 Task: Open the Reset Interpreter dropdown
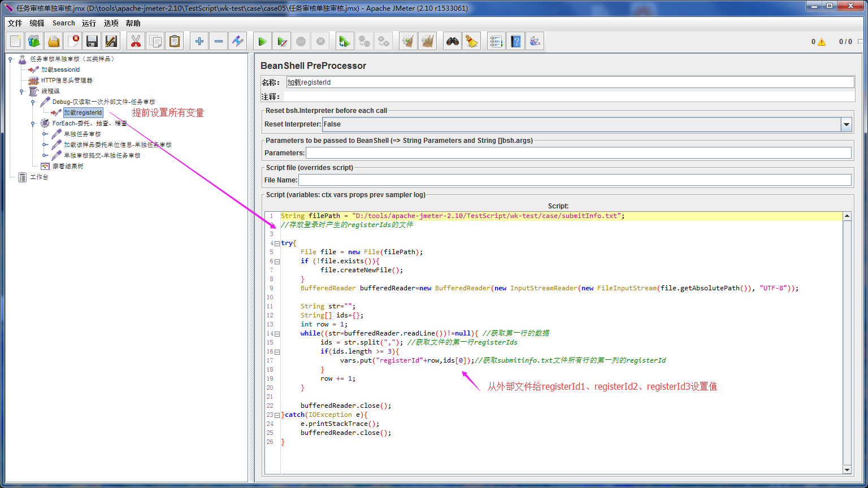tap(846, 124)
